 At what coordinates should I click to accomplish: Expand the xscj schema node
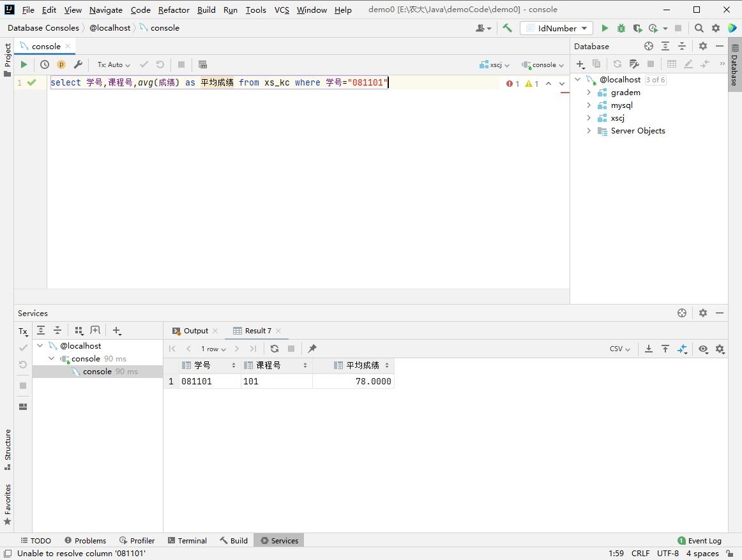tap(589, 118)
